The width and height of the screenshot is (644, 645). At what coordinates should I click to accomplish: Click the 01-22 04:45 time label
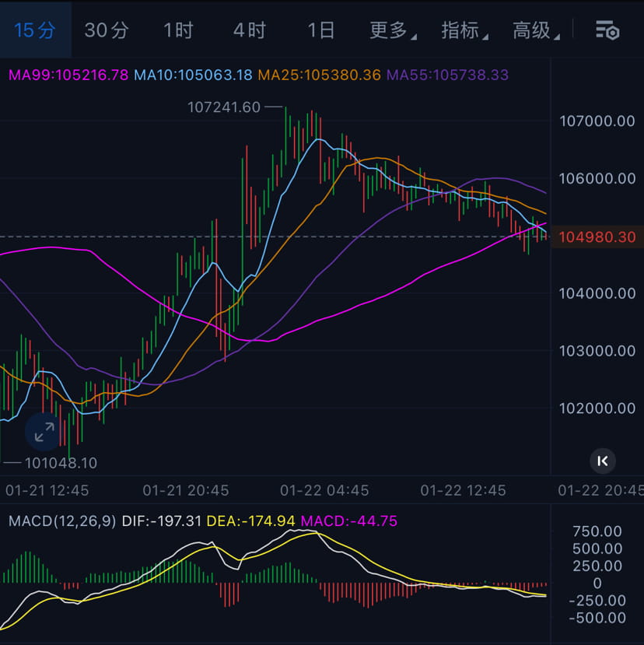(324, 490)
